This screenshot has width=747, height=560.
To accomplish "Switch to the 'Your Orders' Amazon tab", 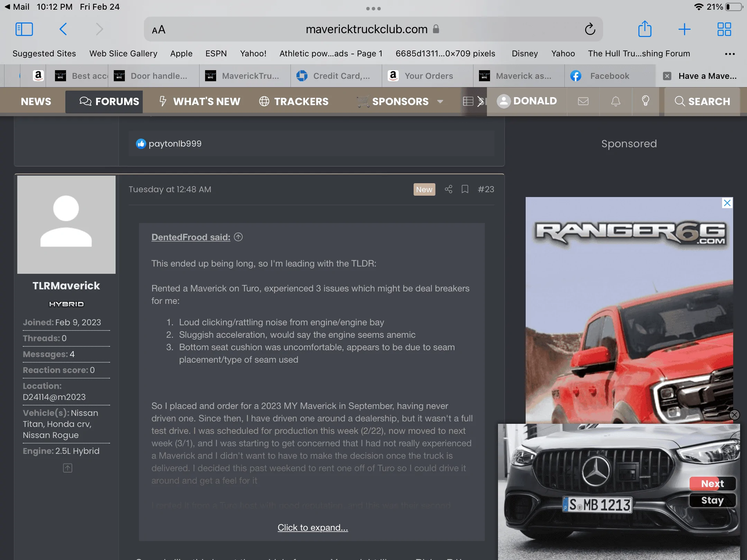I will pos(427,76).
